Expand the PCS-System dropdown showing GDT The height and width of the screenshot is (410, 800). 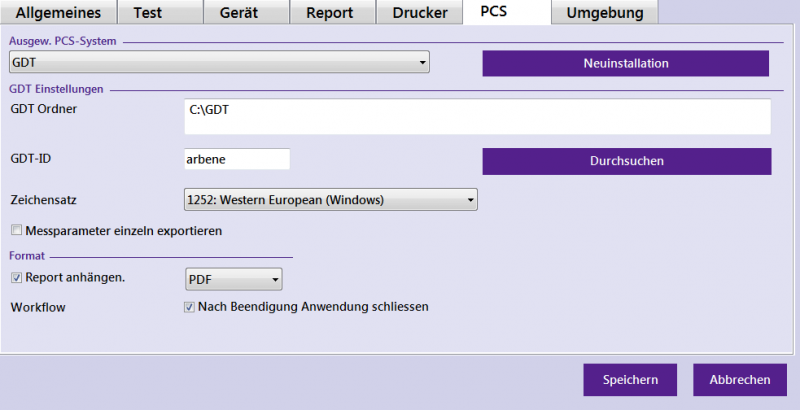[219, 63]
